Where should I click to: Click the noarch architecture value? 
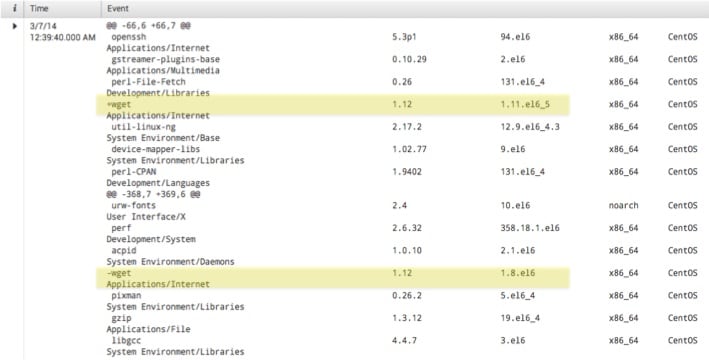click(x=624, y=205)
